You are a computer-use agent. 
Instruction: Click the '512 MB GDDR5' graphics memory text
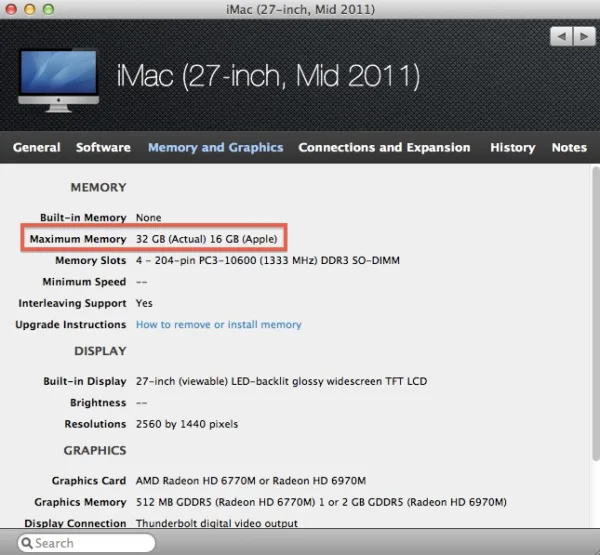coord(321,502)
